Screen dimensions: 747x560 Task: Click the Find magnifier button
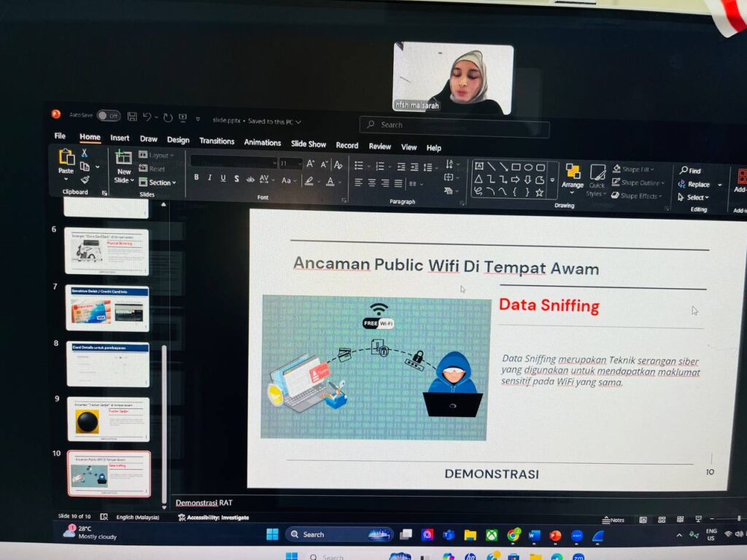[690, 171]
